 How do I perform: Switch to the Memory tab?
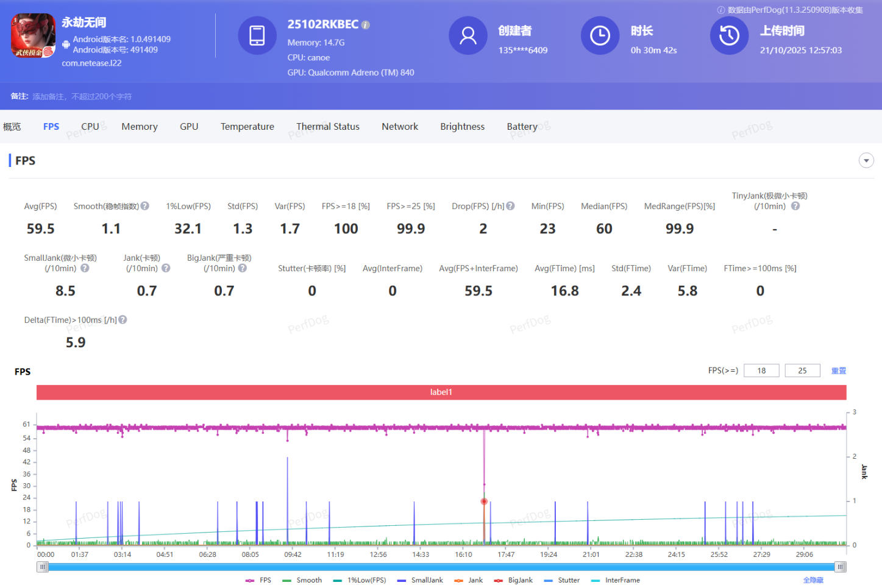point(139,127)
